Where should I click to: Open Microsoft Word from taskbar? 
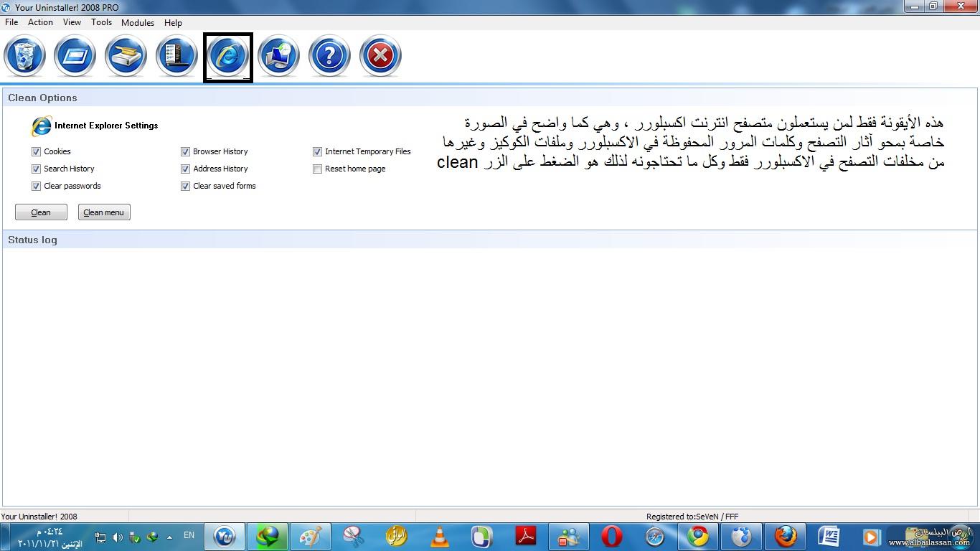tap(829, 536)
